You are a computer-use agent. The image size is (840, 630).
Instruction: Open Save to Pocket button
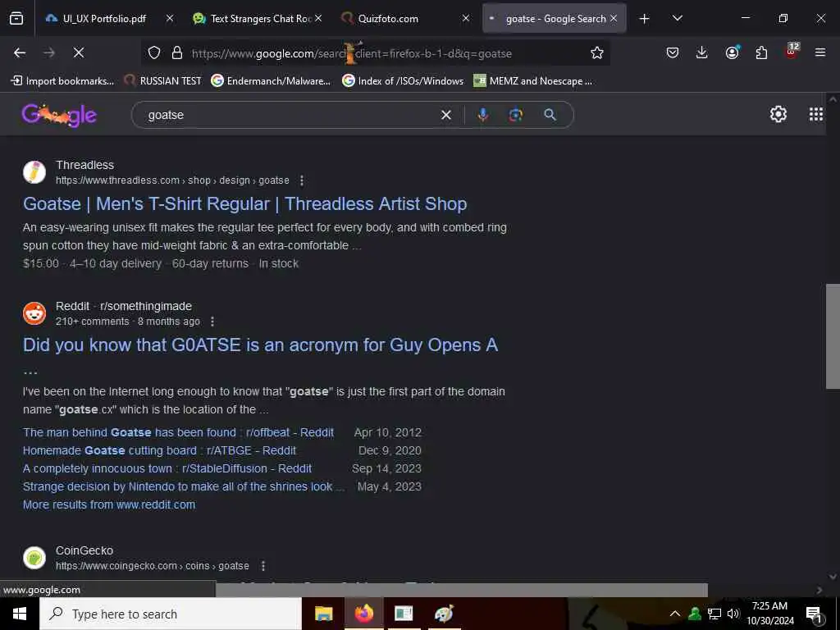point(673,52)
